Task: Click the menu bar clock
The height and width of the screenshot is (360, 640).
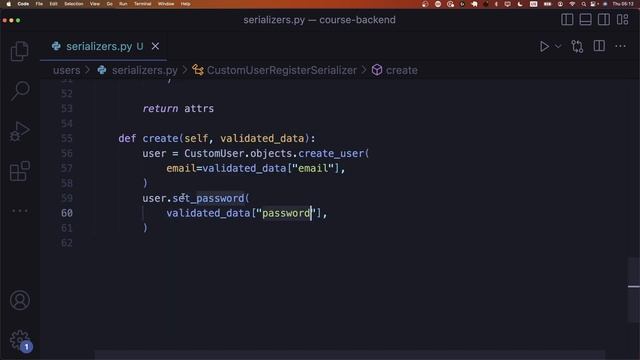Action: point(623,4)
